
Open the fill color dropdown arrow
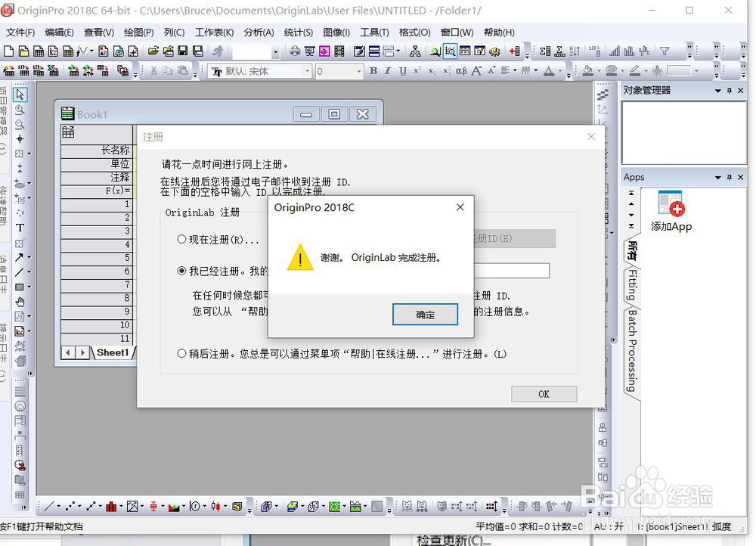click(x=599, y=71)
